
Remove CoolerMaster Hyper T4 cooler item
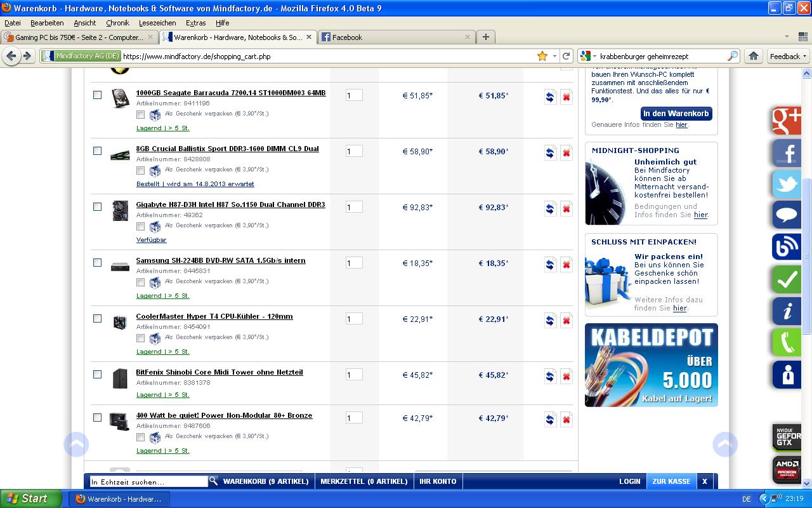[x=566, y=321]
